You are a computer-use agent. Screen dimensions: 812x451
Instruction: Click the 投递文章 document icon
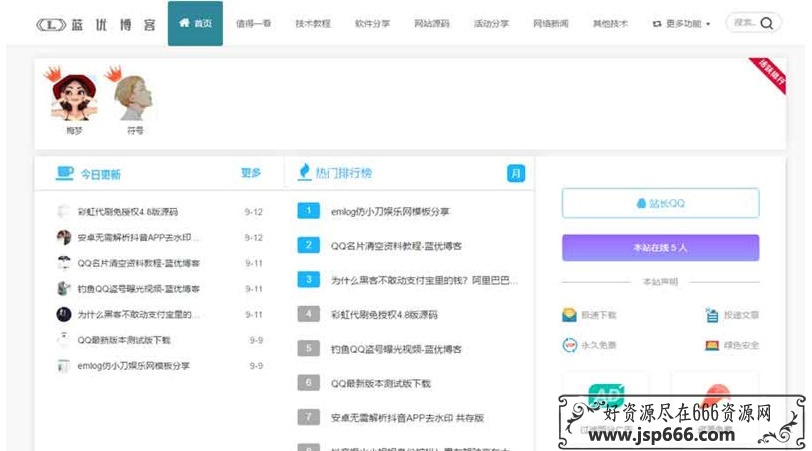pyautogui.click(x=712, y=315)
